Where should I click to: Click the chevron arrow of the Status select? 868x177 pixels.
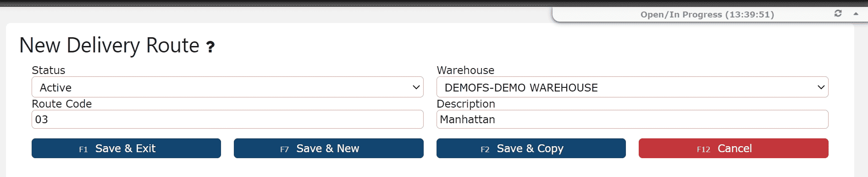pyautogui.click(x=416, y=87)
